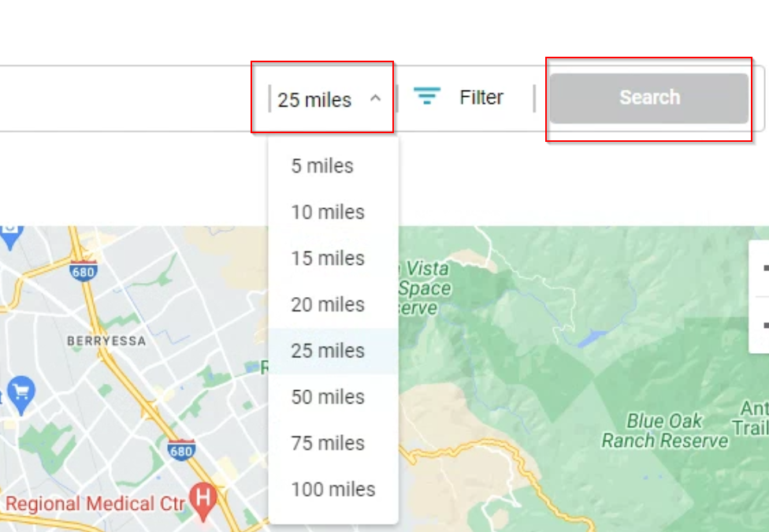The image size is (769, 532).
Task: Pick 100 miles from the dropdown list
Action: [332, 489]
